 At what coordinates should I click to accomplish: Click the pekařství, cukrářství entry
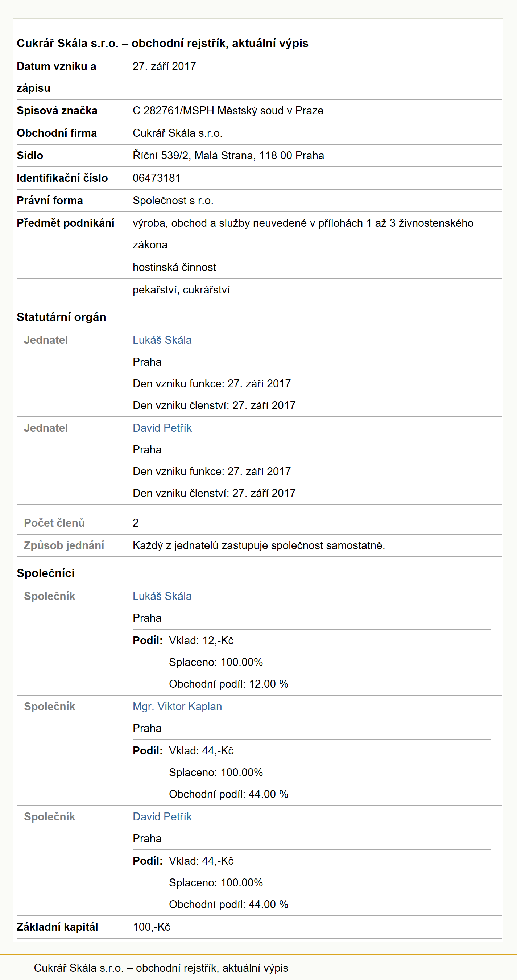(x=181, y=290)
